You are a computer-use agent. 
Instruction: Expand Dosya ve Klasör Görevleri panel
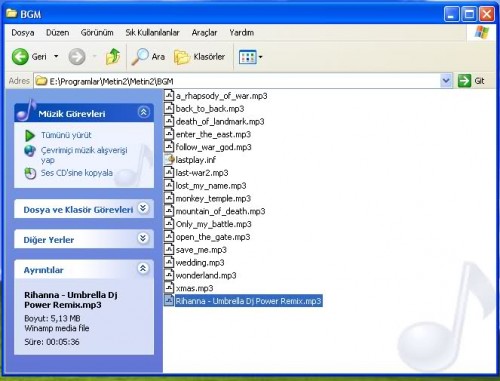(143, 208)
